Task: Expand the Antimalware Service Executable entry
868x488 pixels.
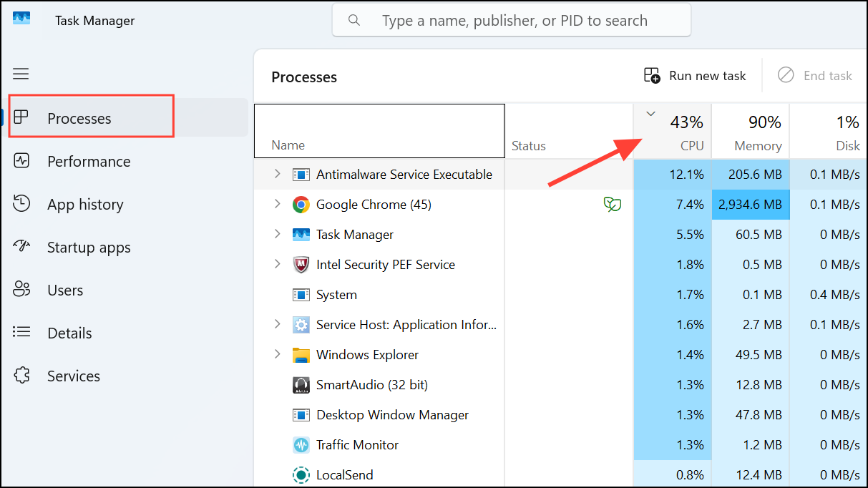Action: (278, 174)
